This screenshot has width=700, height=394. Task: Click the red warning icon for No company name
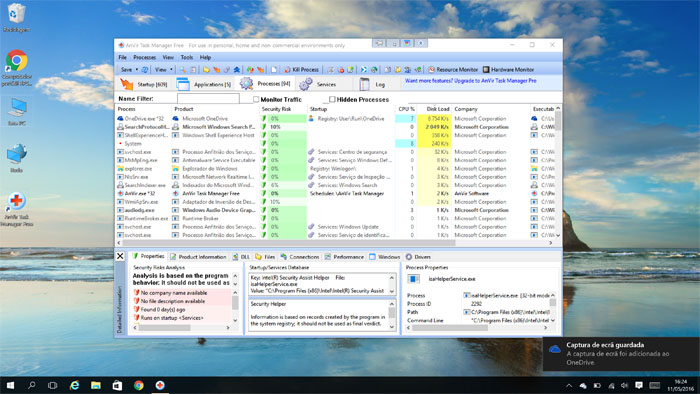[x=137, y=293]
